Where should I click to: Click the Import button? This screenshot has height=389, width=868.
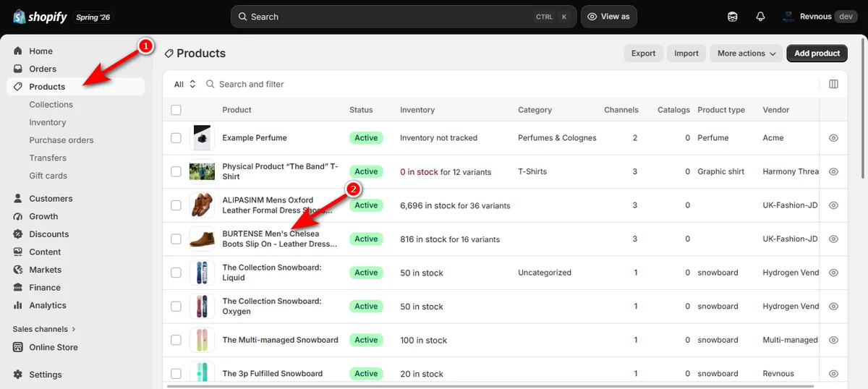tap(686, 53)
